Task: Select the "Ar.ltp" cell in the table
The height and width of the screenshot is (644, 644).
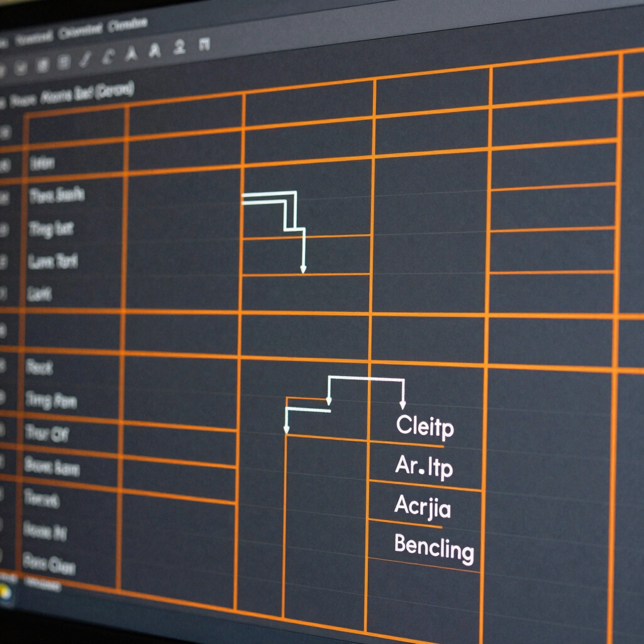Action: 424,467
